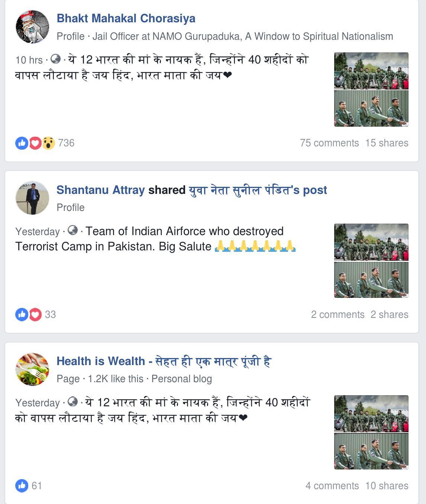Screen dimensions: 426x504
Task: Open the Health is Wealth page avatar
Action: pos(32,370)
